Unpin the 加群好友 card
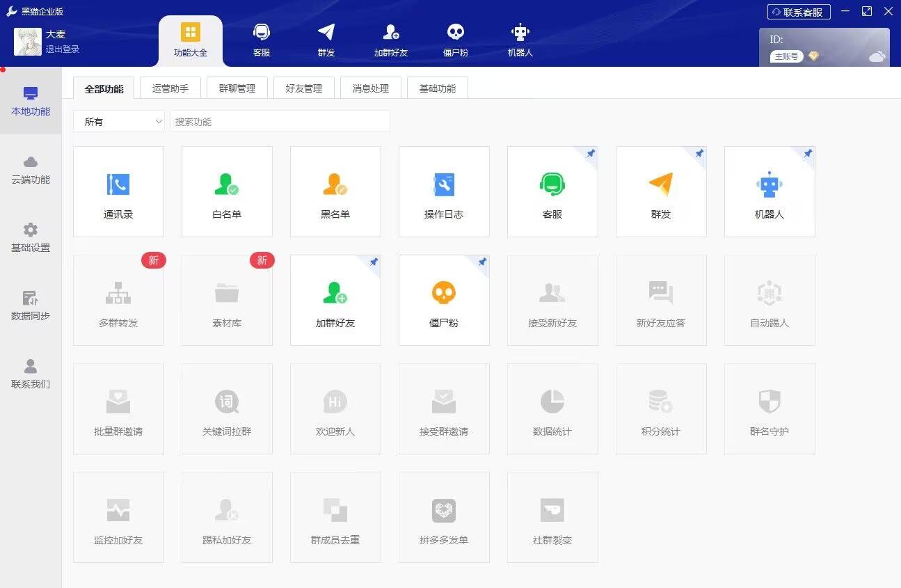 coord(374,262)
